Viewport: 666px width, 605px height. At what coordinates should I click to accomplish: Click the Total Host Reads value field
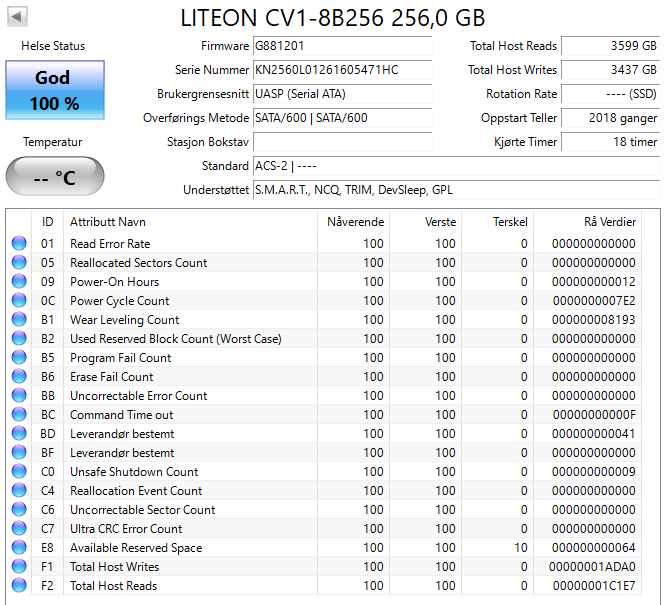pyautogui.click(x=610, y=46)
